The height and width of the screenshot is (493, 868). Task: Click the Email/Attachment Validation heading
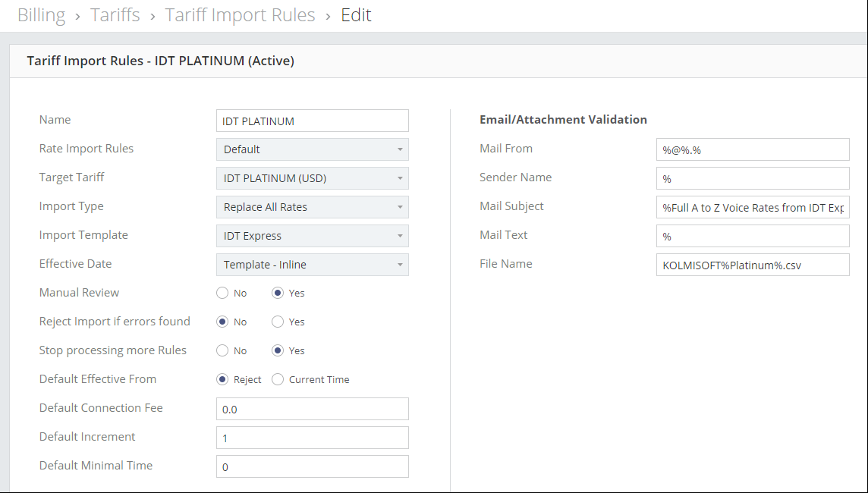click(563, 120)
